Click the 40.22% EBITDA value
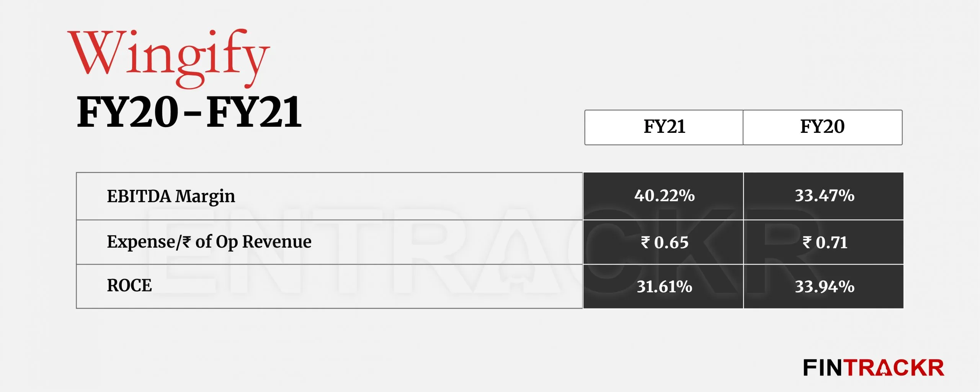 coord(664,196)
